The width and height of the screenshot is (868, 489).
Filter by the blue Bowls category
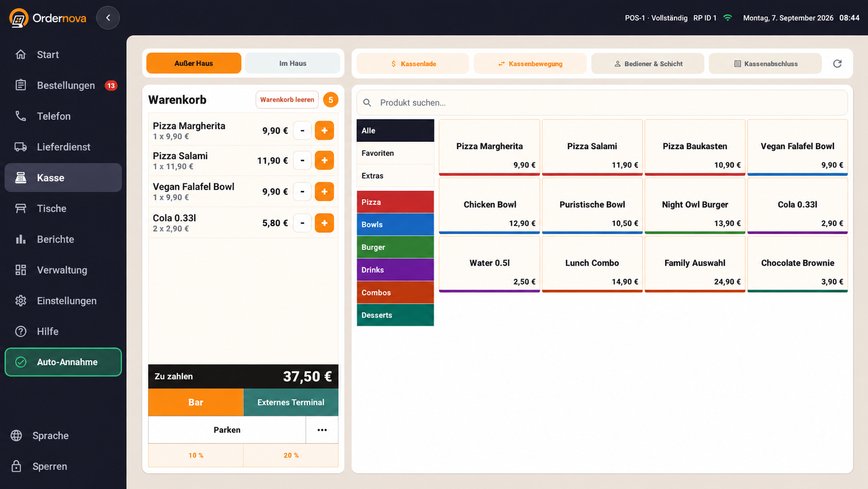pos(395,224)
